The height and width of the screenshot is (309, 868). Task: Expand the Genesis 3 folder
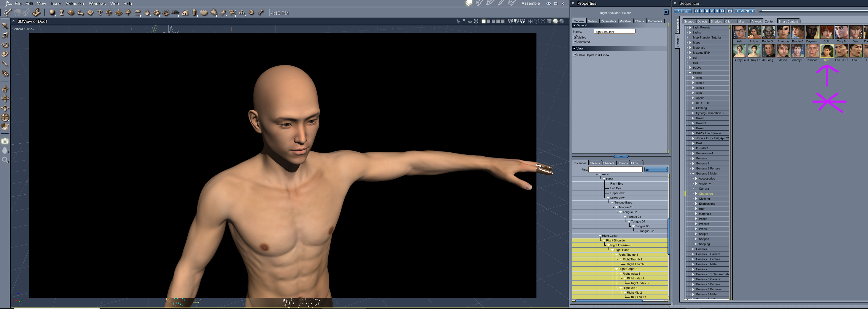coord(693,249)
